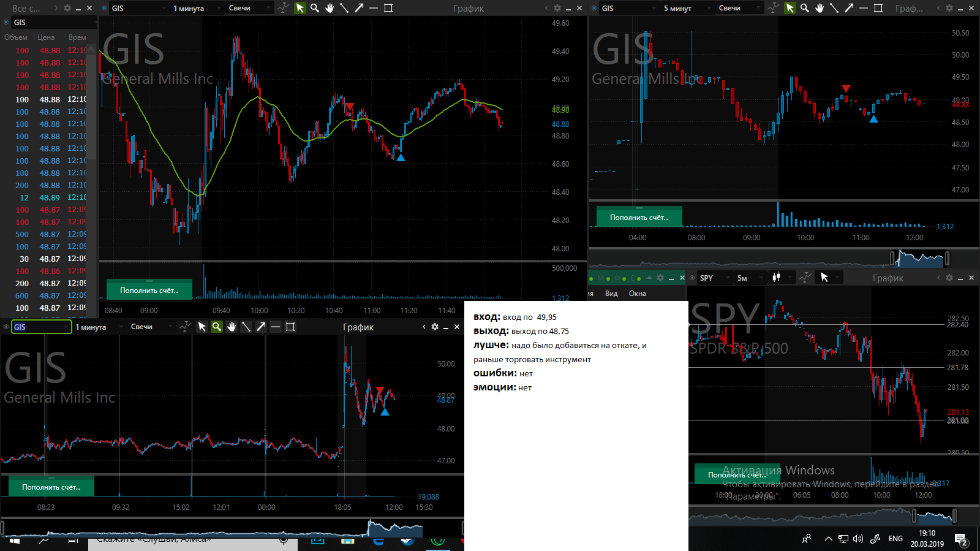Viewport: 980px width, 551px height.
Task: Open Windows Start menu
Action: pos(15,541)
